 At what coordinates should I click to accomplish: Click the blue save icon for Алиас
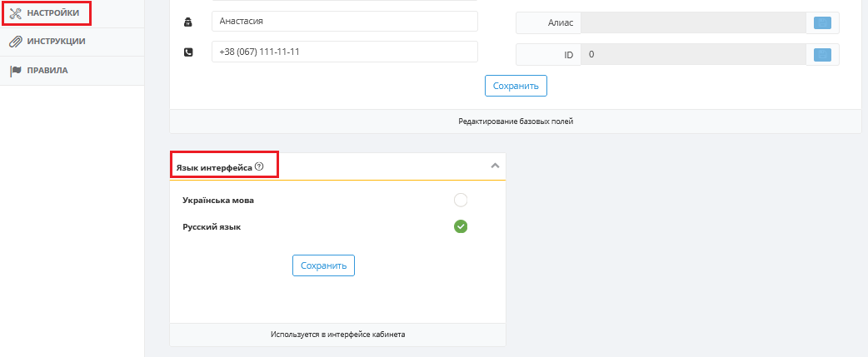click(x=822, y=22)
